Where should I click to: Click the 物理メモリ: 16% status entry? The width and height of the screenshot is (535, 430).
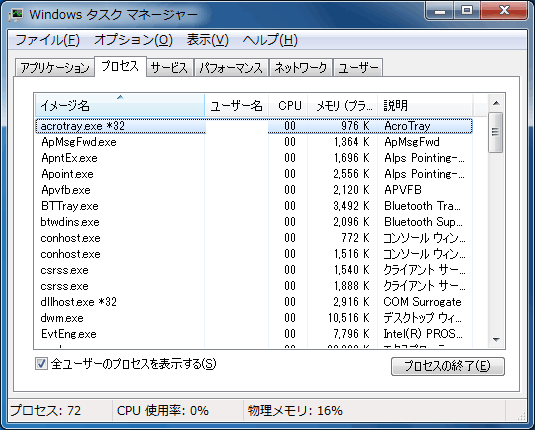295,411
